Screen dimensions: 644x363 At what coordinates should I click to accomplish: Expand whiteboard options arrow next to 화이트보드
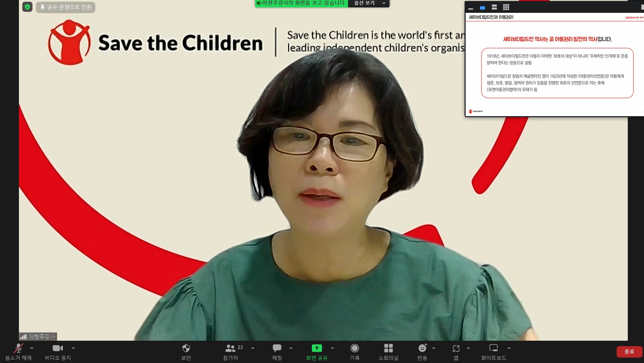point(509,348)
